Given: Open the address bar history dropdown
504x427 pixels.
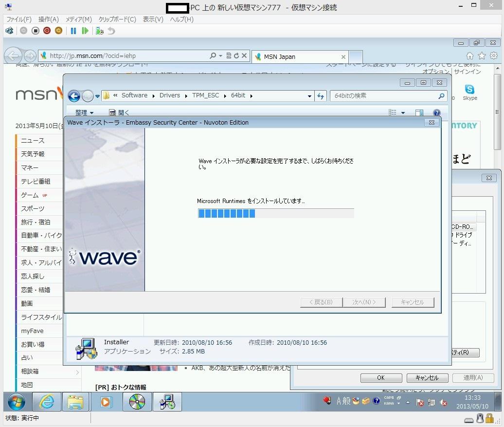Looking at the screenshot, I should tap(309, 96).
